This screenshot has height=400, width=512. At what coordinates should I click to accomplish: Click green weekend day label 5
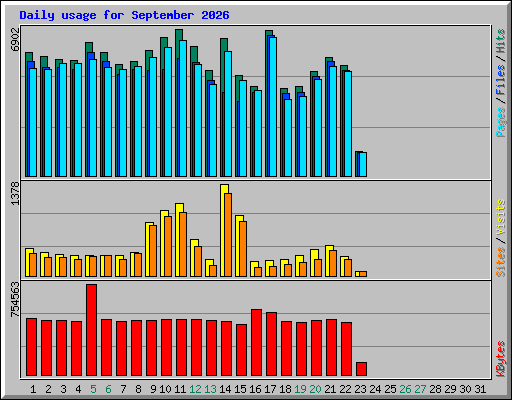[x=93, y=389]
